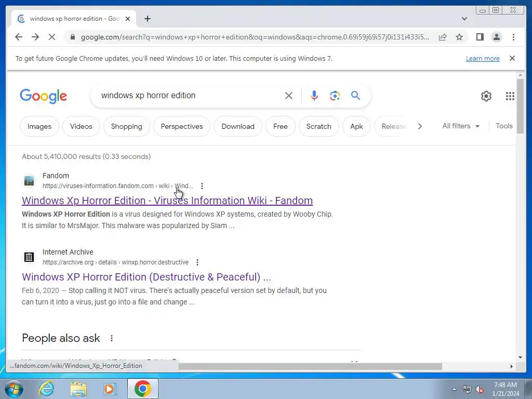
Task: Open Google quick settings gear
Action: click(486, 96)
